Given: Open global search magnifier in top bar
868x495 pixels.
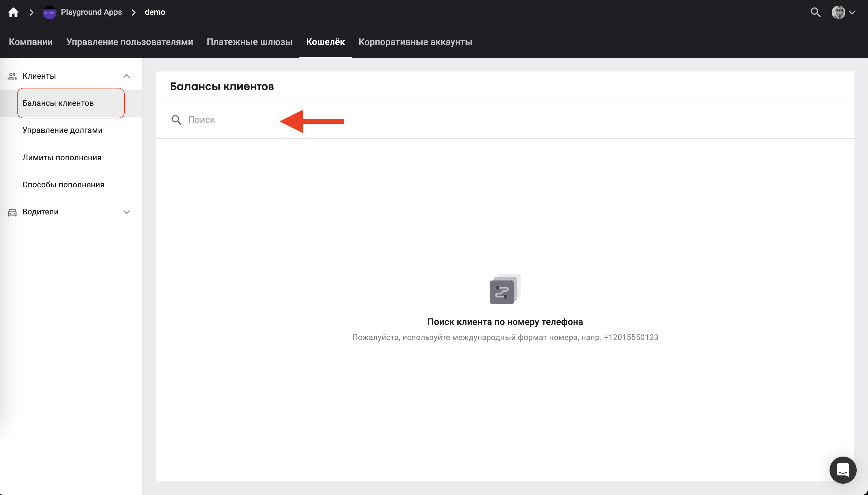Looking at the screenshot, I should [x=815, y=12].
